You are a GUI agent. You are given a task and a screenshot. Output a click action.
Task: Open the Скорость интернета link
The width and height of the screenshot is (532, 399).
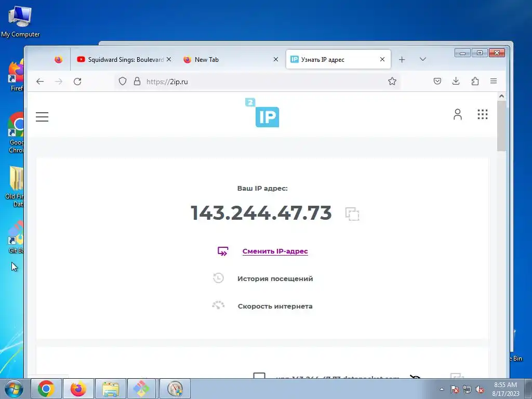pos(275,306)
